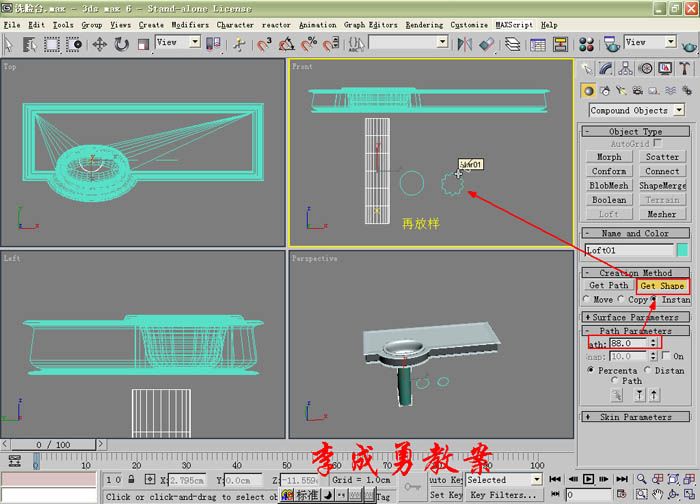Switch to Modify command panel tab
The image size is (700, 504).
pos(606,68)
